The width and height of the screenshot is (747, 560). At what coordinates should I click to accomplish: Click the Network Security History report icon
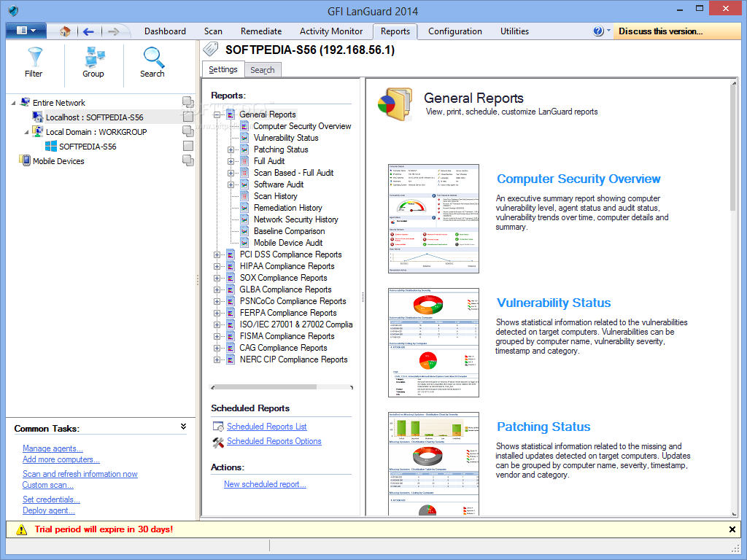point(244,219)
